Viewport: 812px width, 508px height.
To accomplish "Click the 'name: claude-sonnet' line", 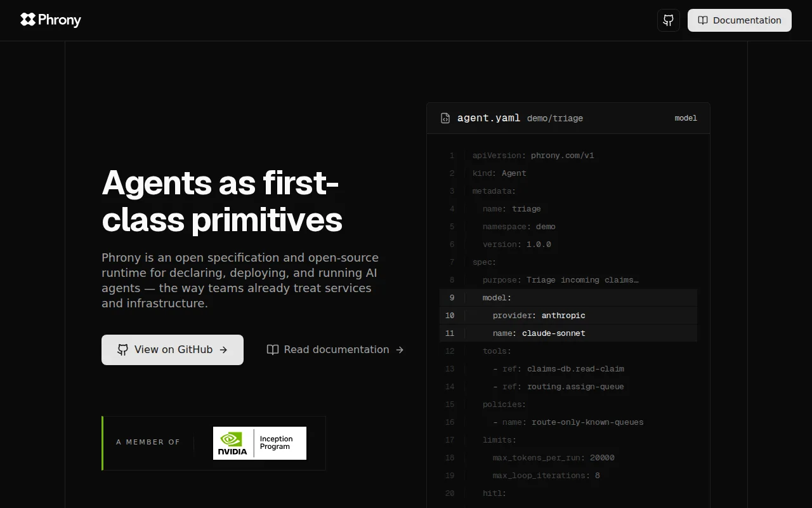I will tap(568, 333).
